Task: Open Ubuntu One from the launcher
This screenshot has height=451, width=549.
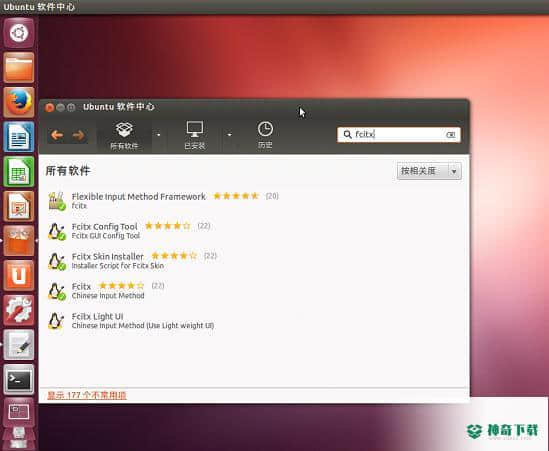Action: [19, 275]
